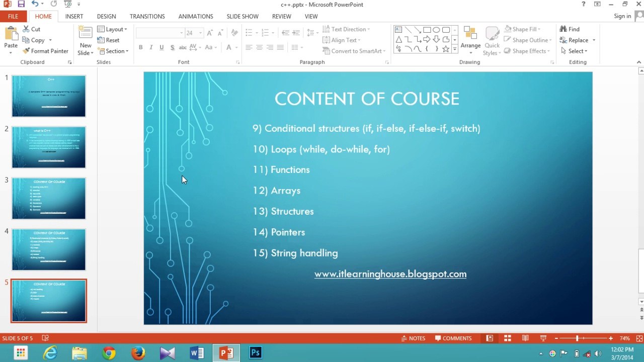Switch to Reading View in the status bar
This screenshot has width=644, height=362.
click(525, 338)
